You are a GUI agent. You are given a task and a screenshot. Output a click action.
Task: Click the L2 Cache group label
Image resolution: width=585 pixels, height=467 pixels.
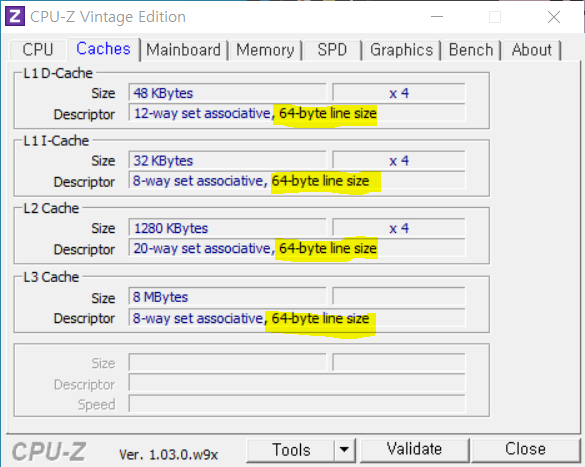coord(51,208)
